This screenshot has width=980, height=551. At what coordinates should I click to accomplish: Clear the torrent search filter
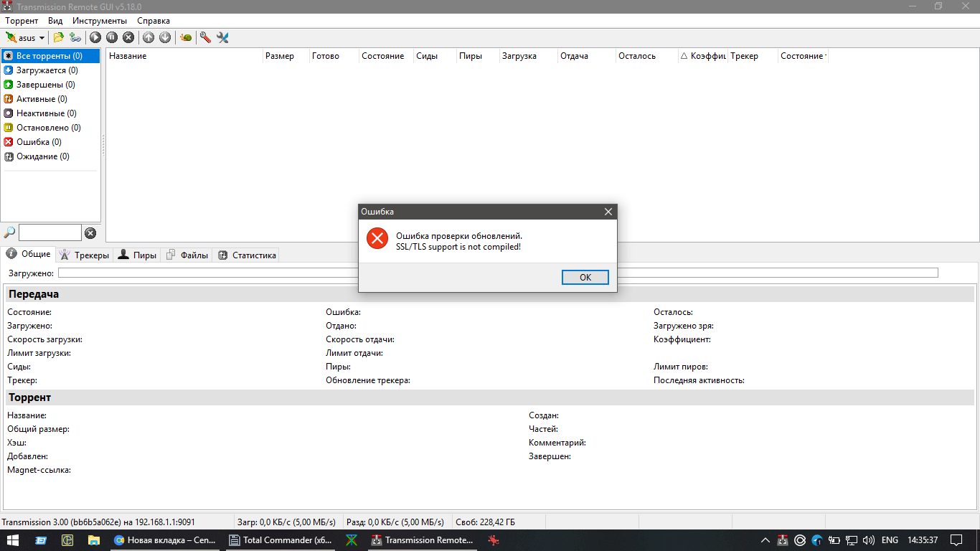coord(90,232)
